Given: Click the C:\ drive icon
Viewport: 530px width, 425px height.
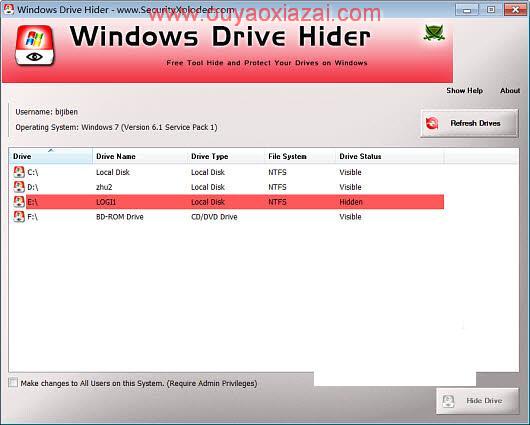Looking at the screenshot, I should click(19, 172).
